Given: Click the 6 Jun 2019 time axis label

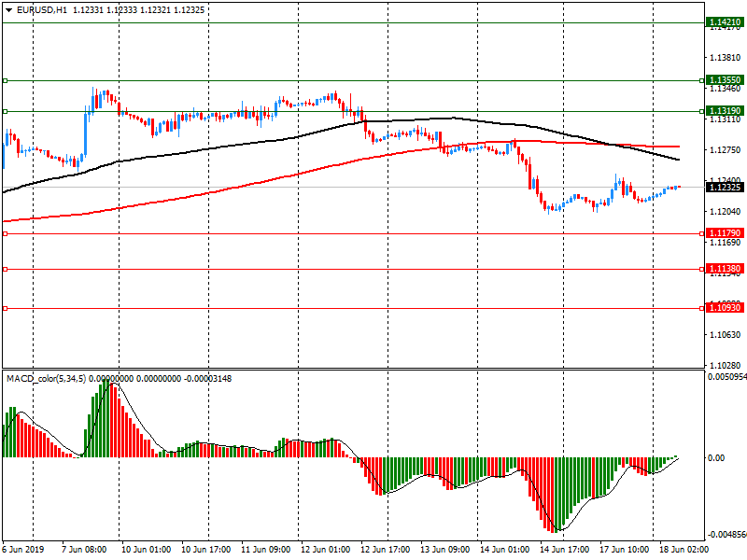Looking at the screenshot, I should click(23, 549).
